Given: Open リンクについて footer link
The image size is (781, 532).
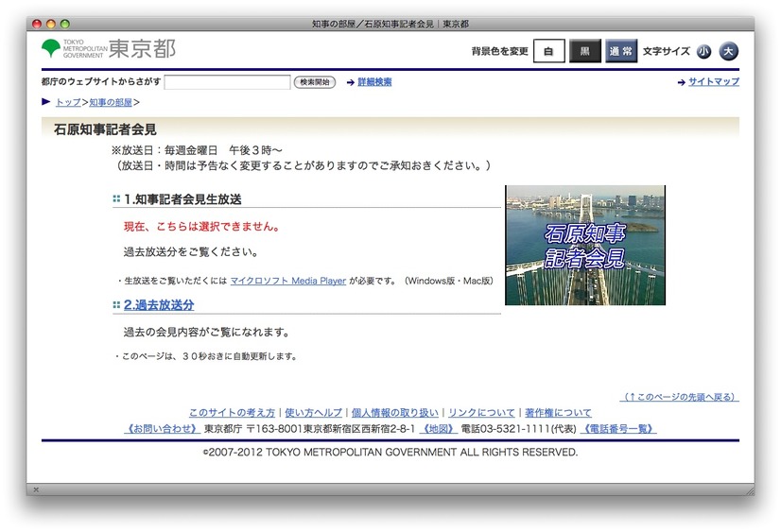Looking at the screenshot, I should tap(481, 413).
